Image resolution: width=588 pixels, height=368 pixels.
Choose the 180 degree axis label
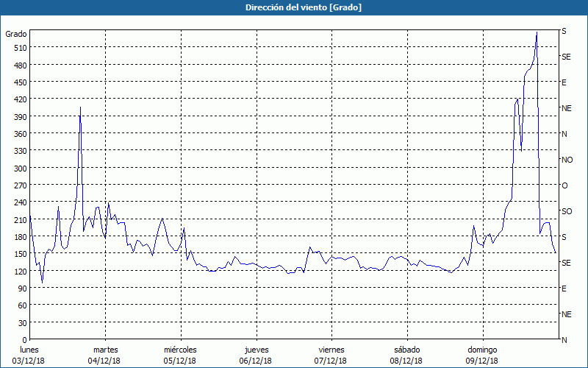[x=20, y=237]
